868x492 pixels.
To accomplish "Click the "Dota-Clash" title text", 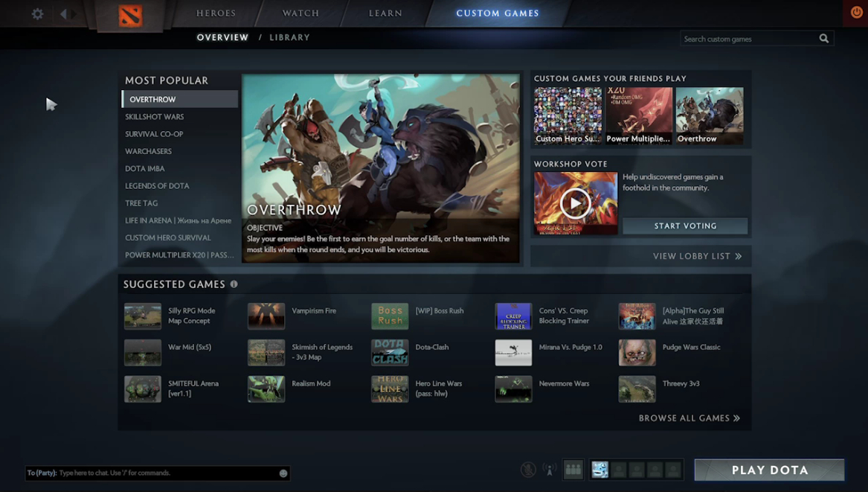I will (432, 348).
